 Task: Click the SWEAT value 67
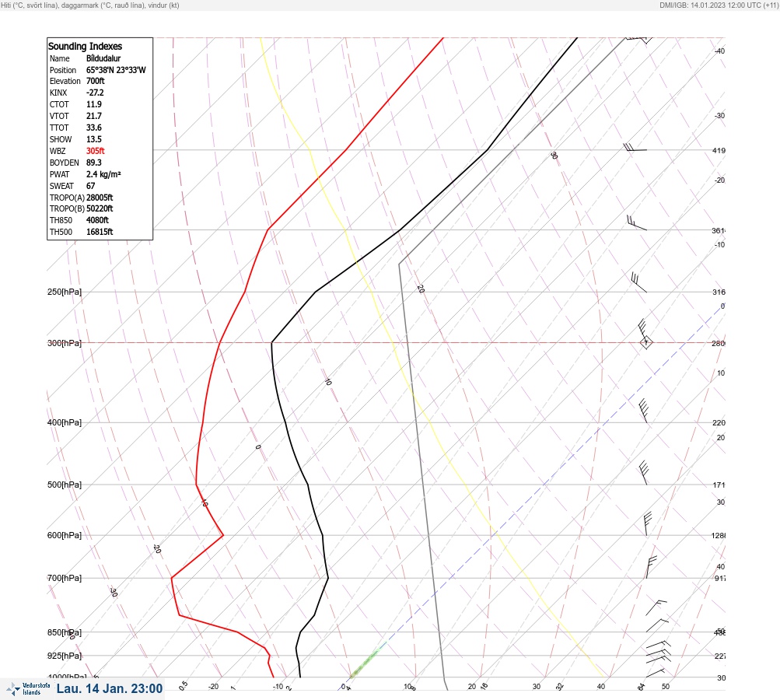[90, 186]
